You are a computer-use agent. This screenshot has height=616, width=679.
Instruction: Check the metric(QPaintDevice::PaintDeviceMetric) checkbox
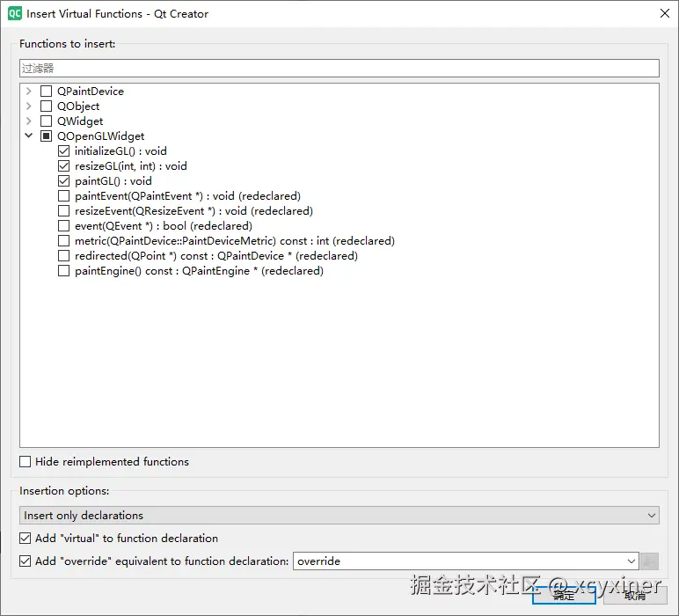[63, 241]
